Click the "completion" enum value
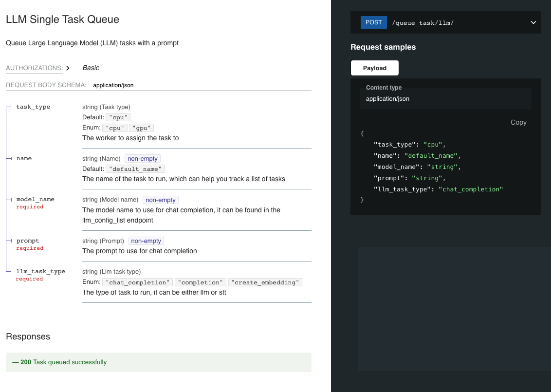This screenshot has width=551, height=392. pyautogui.click(x=201, y=282)
